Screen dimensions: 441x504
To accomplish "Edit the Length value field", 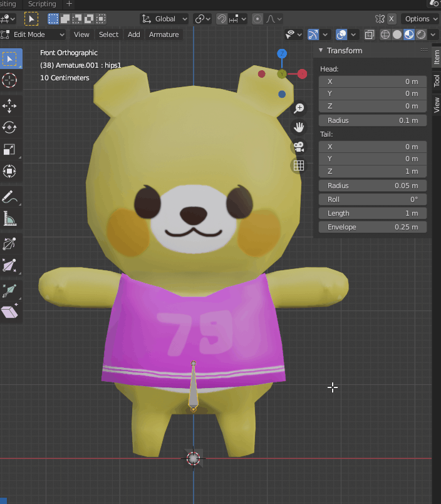I will tap(373, 213).
